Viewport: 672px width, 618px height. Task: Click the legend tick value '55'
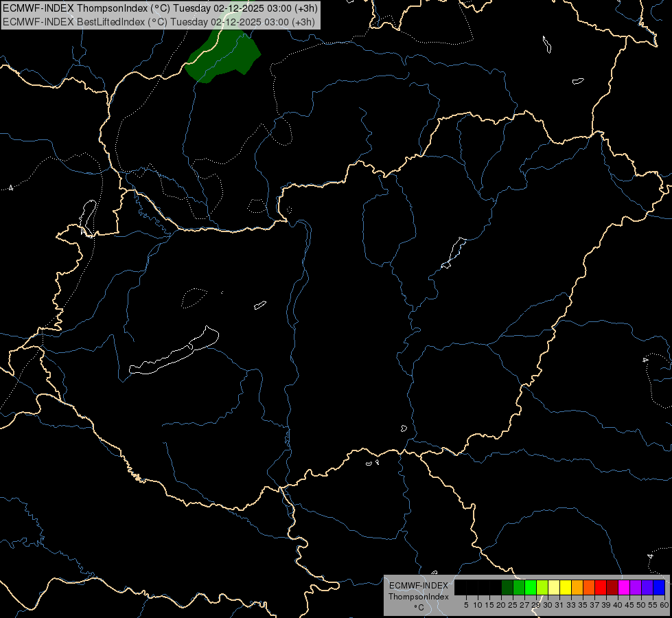pos(653,605)
